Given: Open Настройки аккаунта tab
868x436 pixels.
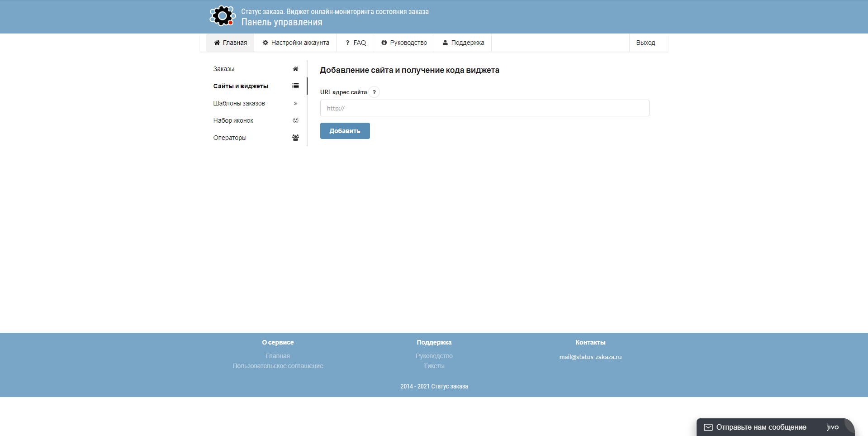Looking at the screenshot, I should coord(295,43).
